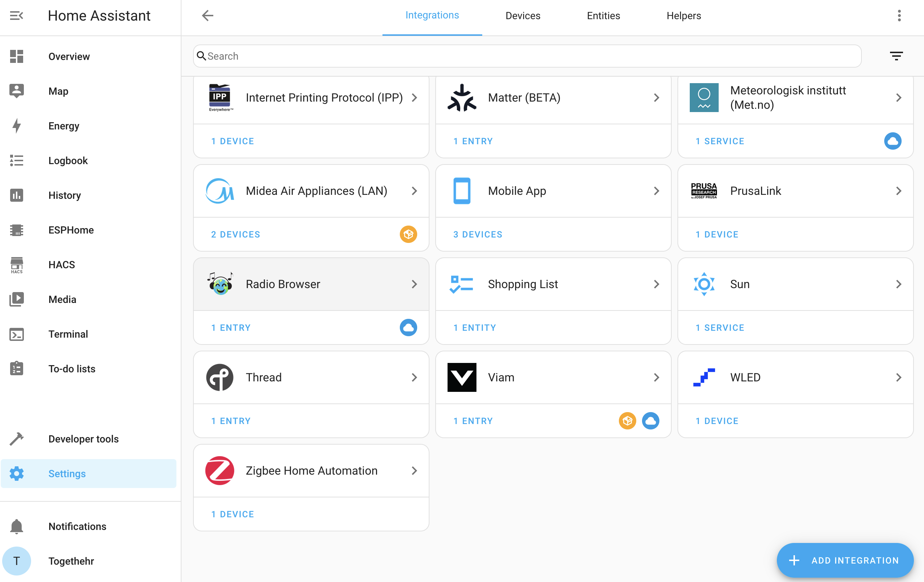Screen dimensions: 924x582
Task: Click the HACS sidebar icon
Action: (16, 264)
